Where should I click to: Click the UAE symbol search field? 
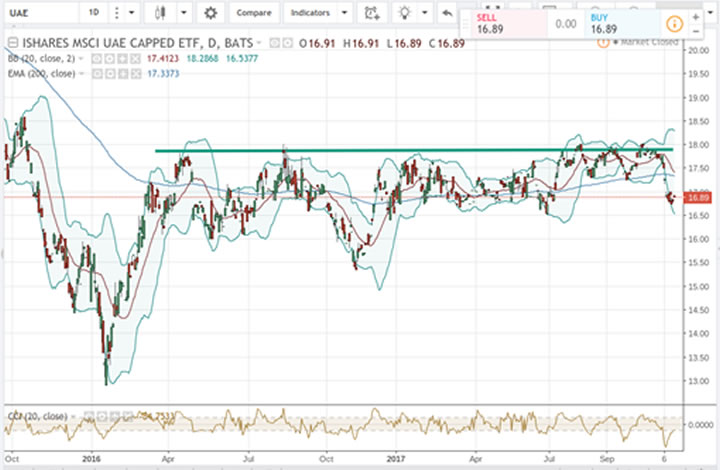(41, 12)
